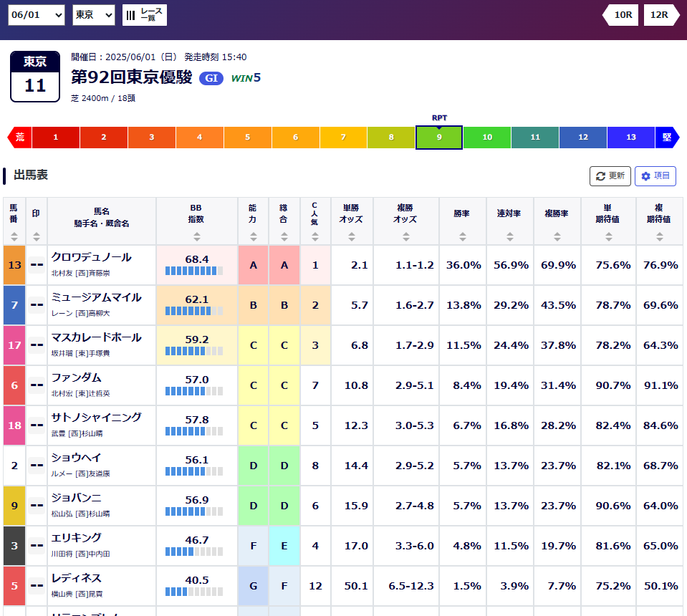Screen dimensions: 687x616
Task: Go to previous race 10R
Action: [620, 15]
